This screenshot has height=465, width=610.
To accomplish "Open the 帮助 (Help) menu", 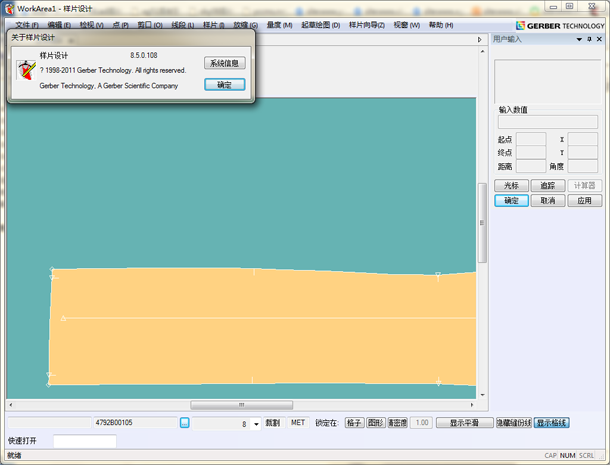I will tap(441, 25).
